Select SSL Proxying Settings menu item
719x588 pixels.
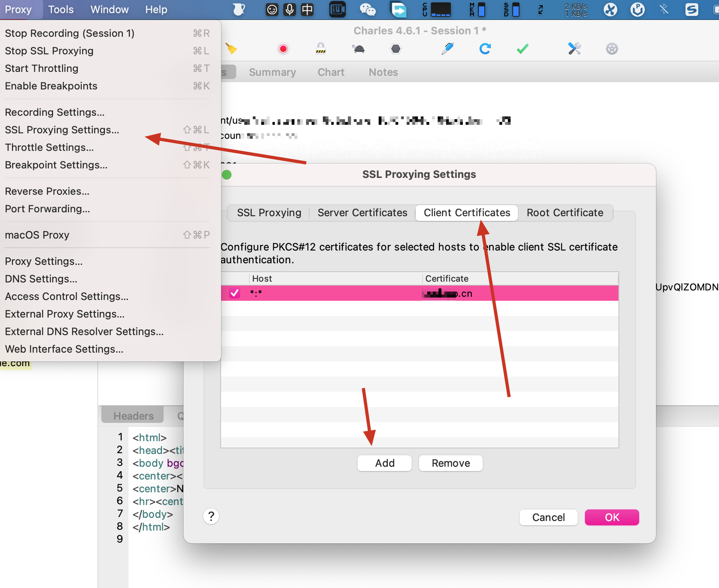(x=62, y=130)
